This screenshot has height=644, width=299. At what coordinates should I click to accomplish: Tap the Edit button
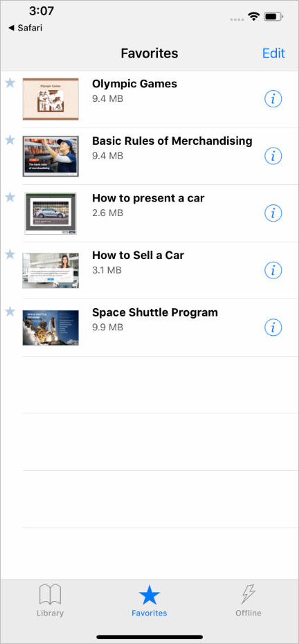click(273, 53)
